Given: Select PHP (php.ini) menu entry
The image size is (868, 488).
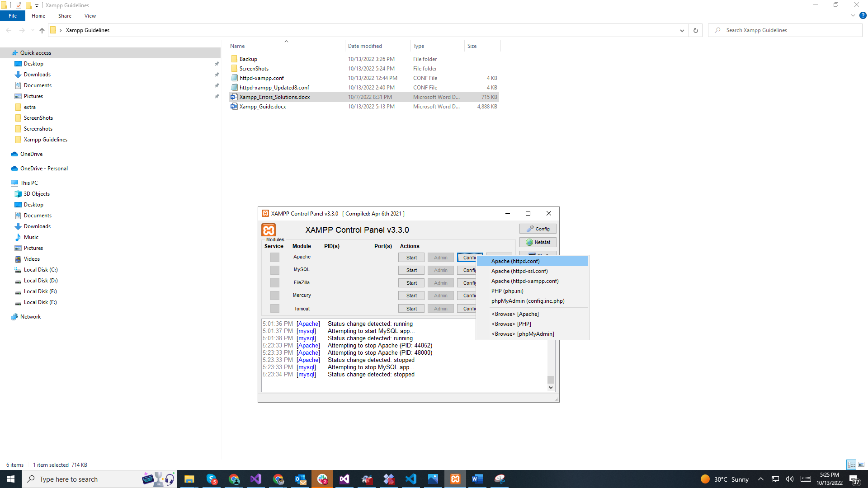Looking at the screenshot, I should (532, 291).
